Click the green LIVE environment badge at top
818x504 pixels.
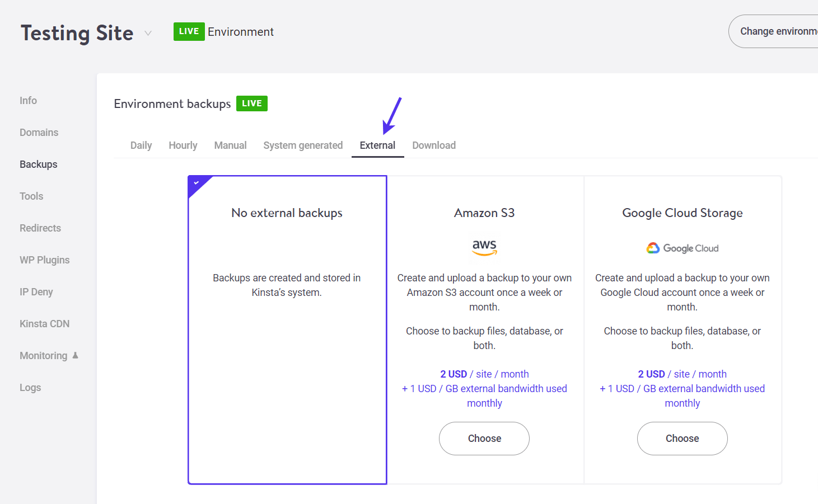(x=189, y=31)
